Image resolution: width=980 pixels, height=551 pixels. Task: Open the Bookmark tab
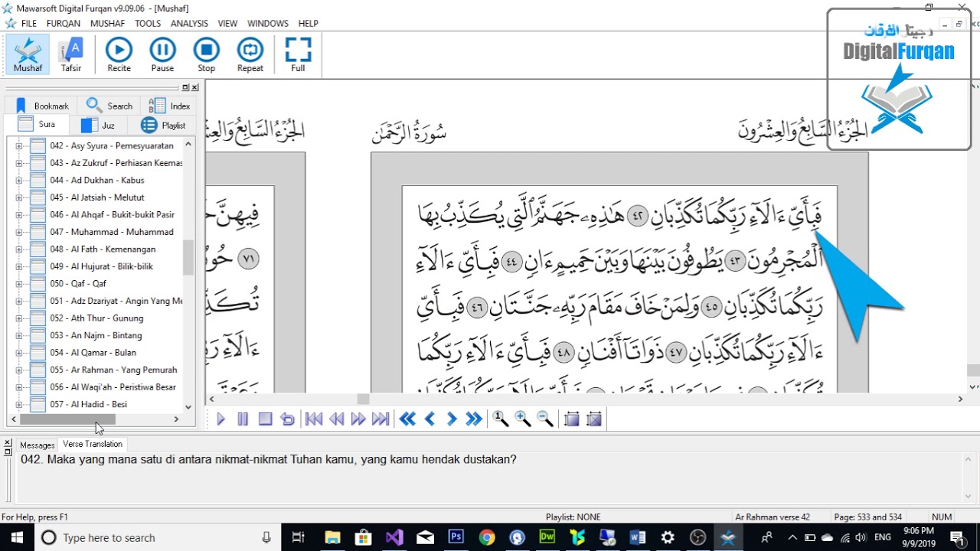coord(42,106)
